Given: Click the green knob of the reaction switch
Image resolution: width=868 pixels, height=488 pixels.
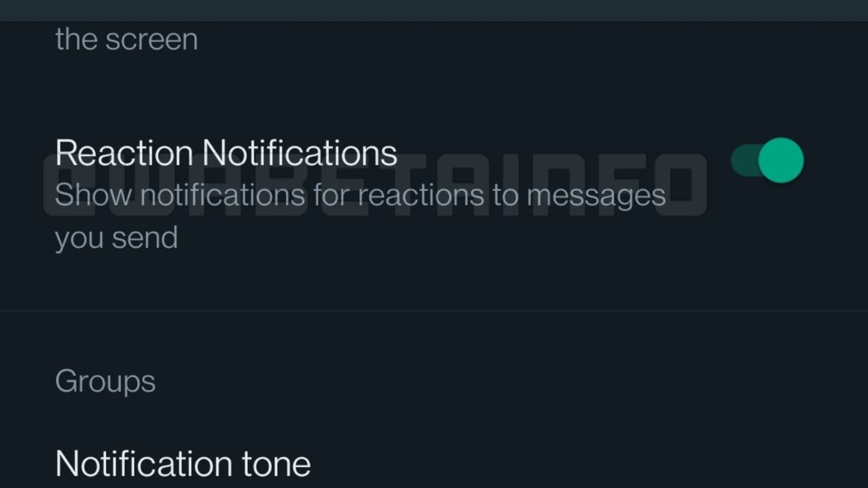Looking at the screenshot, I should pos(781,160).
